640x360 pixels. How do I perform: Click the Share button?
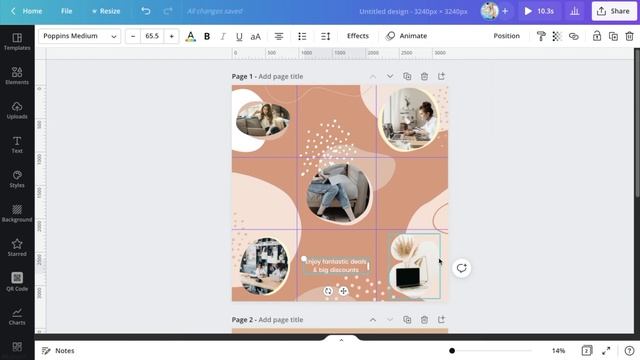click(x=613, y=11)
